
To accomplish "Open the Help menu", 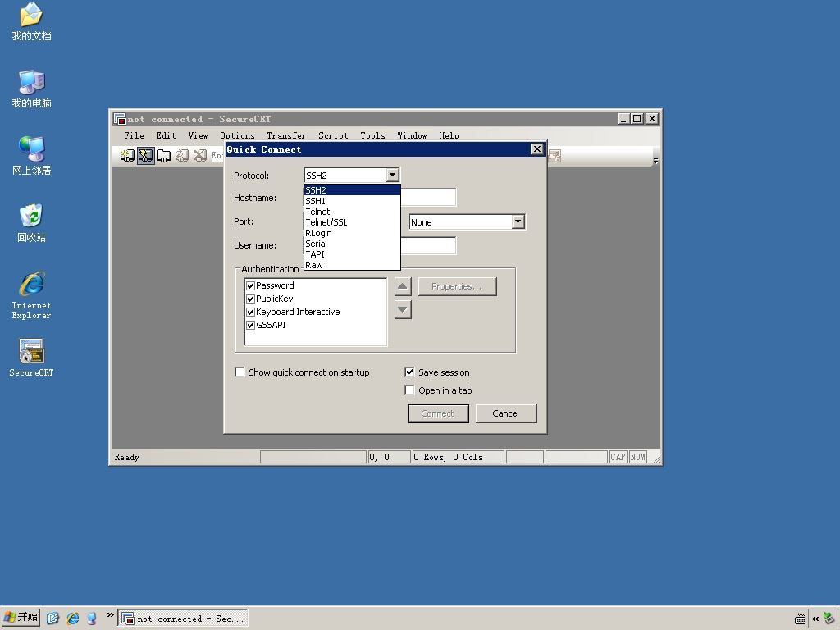I will (x=449, y=135).
